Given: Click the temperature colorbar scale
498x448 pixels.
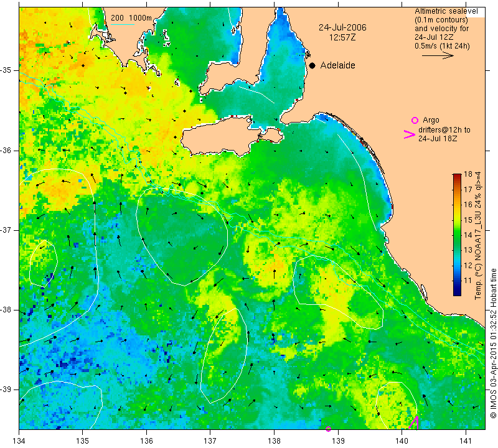Looking at the screenshot, I should [457, 235].
